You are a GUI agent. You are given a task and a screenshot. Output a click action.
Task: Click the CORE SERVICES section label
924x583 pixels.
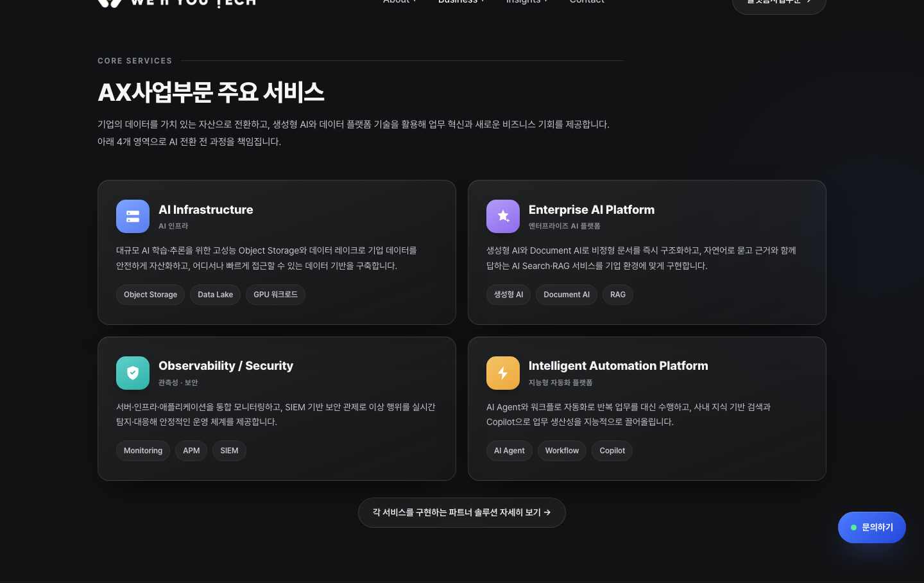pos(135,61)
